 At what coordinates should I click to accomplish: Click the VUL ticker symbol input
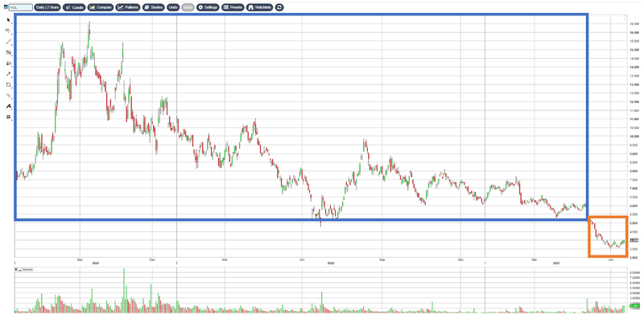(21, 7)
